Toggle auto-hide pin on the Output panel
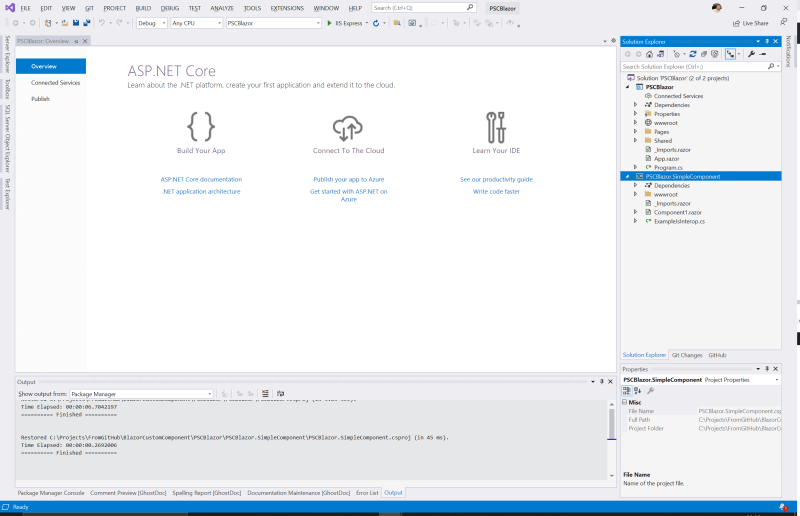The image size is (800, 516). click(602, 381)
